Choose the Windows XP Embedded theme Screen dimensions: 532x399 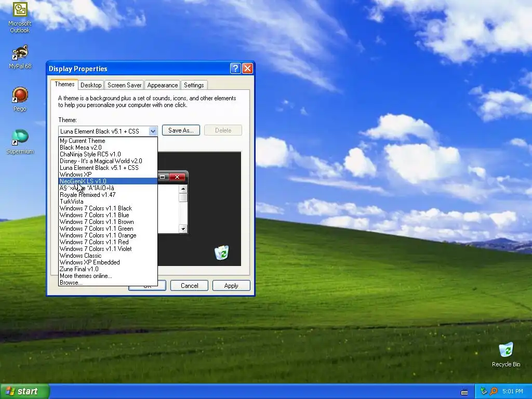[x=108, y=262]
